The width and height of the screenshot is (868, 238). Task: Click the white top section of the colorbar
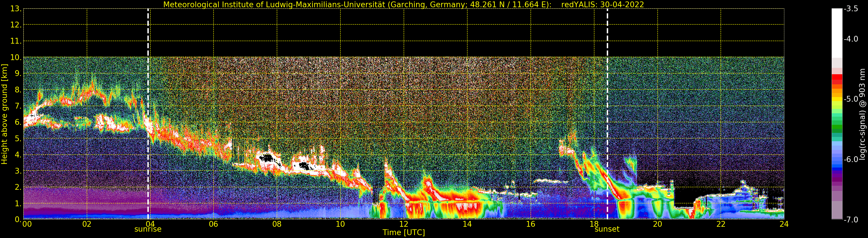(x=837, y=33)
